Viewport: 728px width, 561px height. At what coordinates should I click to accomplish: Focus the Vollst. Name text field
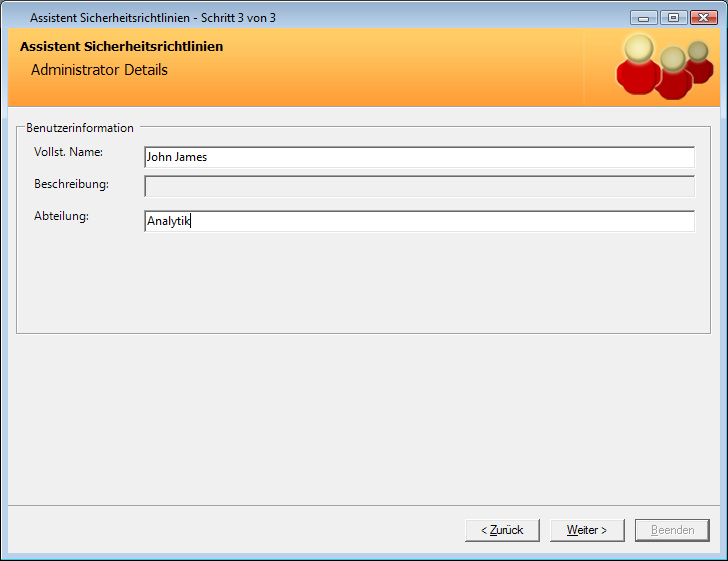point(419,157)
